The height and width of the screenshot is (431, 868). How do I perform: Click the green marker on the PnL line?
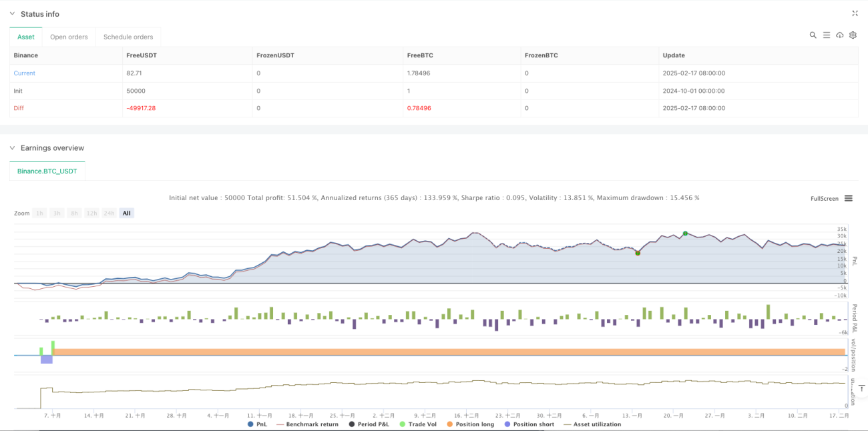point(685,233)
